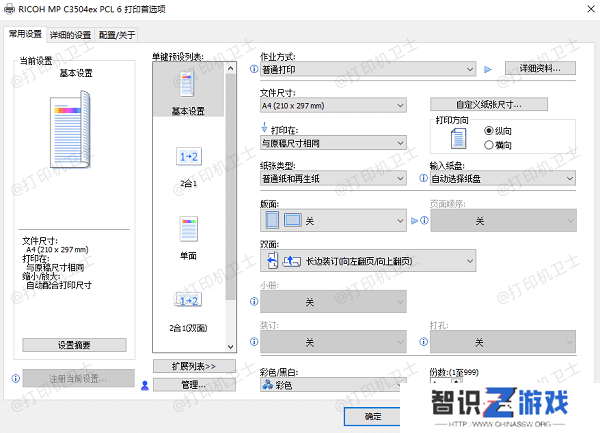Close the printing preferences dialog
The image size is (600, 433).
[591, 9]
